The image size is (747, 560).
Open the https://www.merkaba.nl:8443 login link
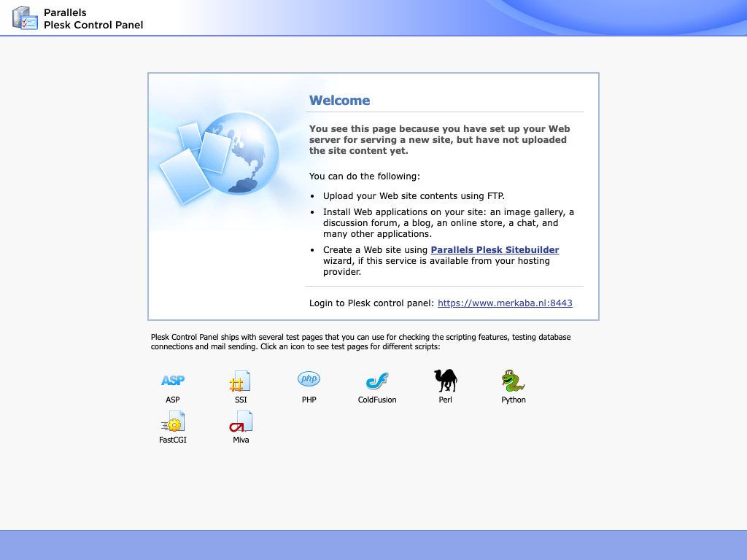point(505,303)
